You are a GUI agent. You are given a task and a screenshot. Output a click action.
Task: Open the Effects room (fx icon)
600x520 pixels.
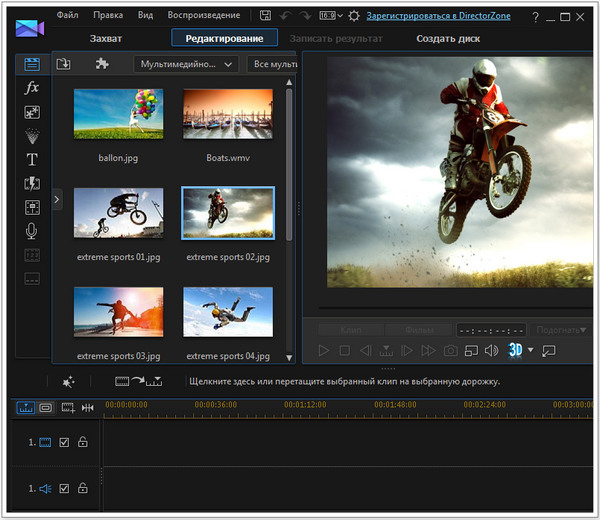(32, 88)
